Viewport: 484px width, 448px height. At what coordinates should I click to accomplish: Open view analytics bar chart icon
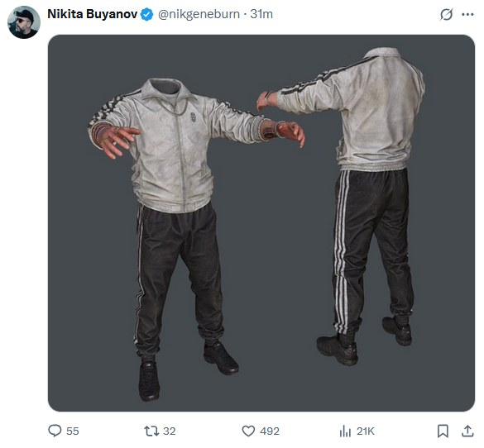coord(345,431)
